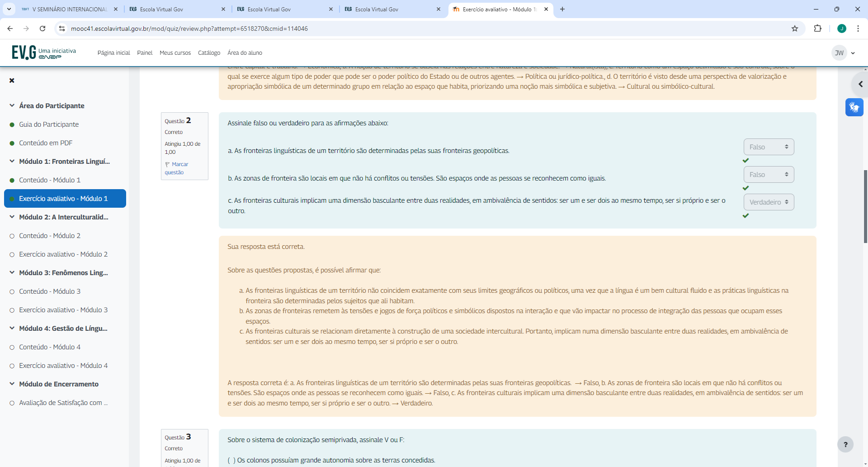Open the JW user menu

click(844, 53)
